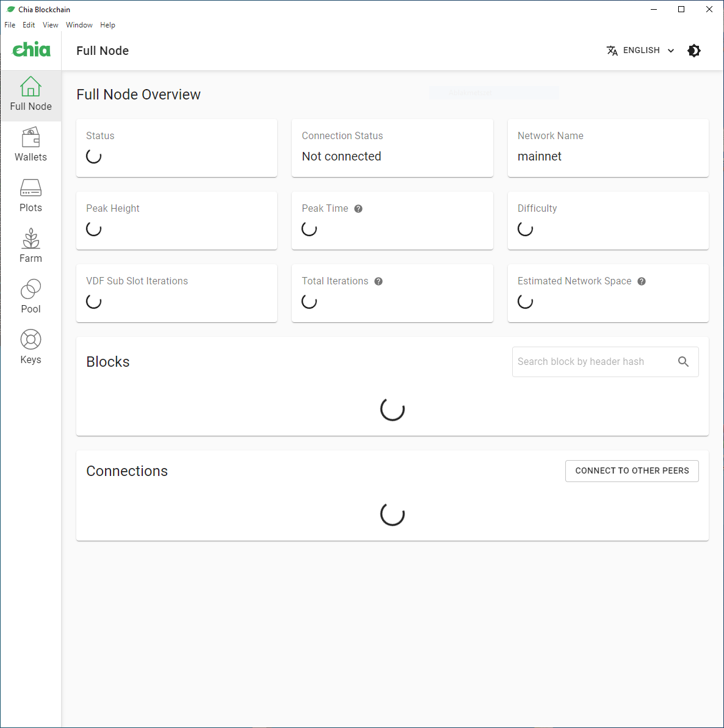This screenshot has height=728, width=724.
Task: Go to the Plots section
Action: coord(31,189)
